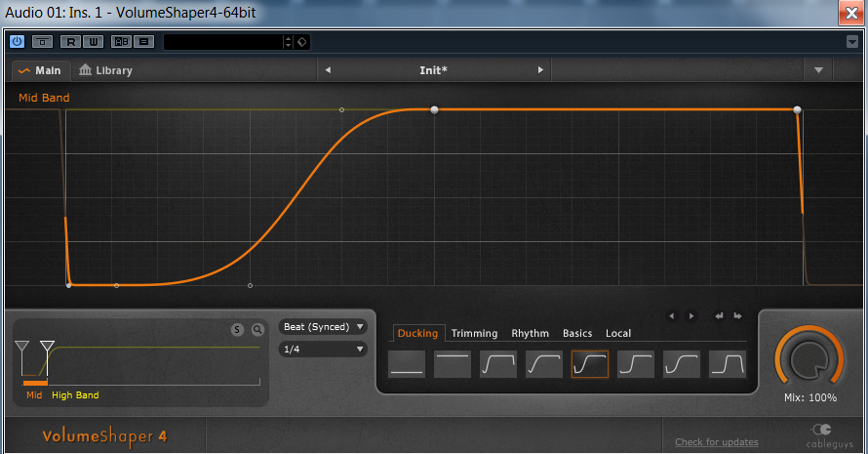This screenshot has height=454, width=868.
Task: Open the Rhythm waveform tab
Action: click(x=531, y=333)
